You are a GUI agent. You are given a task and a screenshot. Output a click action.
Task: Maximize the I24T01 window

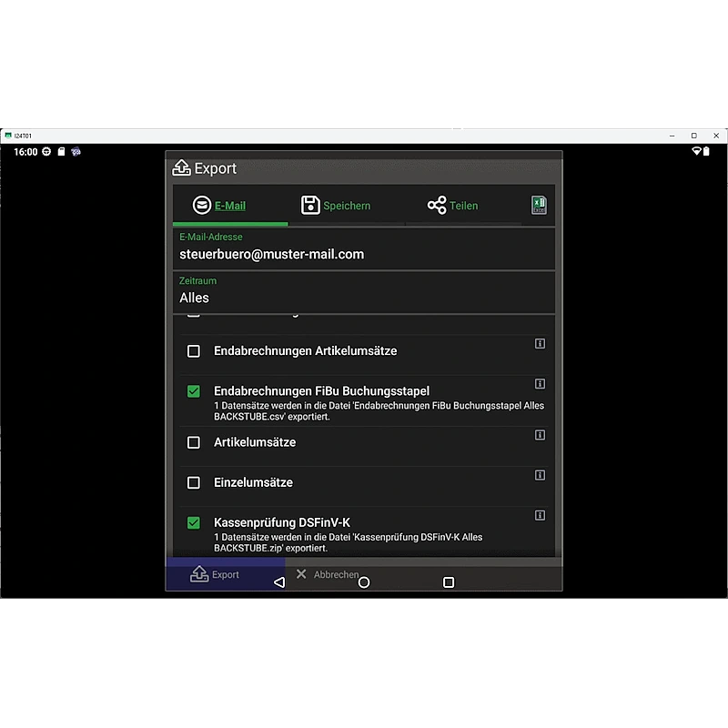click(694, 136)
